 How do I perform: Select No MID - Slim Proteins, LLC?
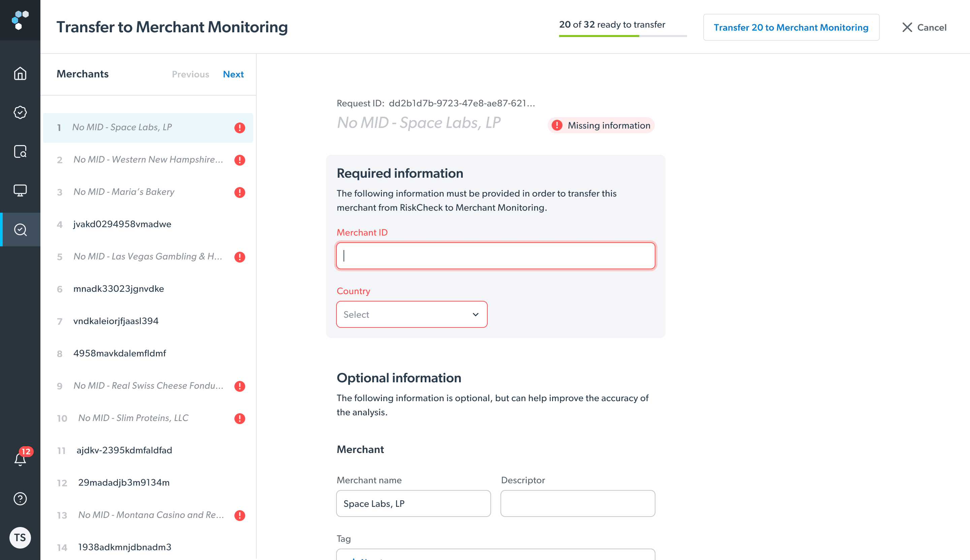(x=133, y=418)
